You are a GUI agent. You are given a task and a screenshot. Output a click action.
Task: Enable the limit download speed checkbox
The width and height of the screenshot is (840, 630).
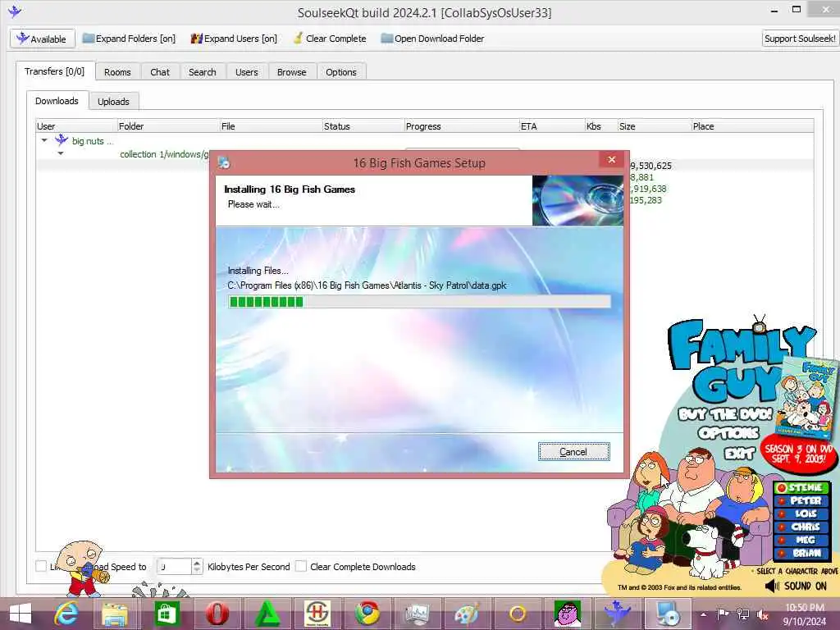pos(41,566)
